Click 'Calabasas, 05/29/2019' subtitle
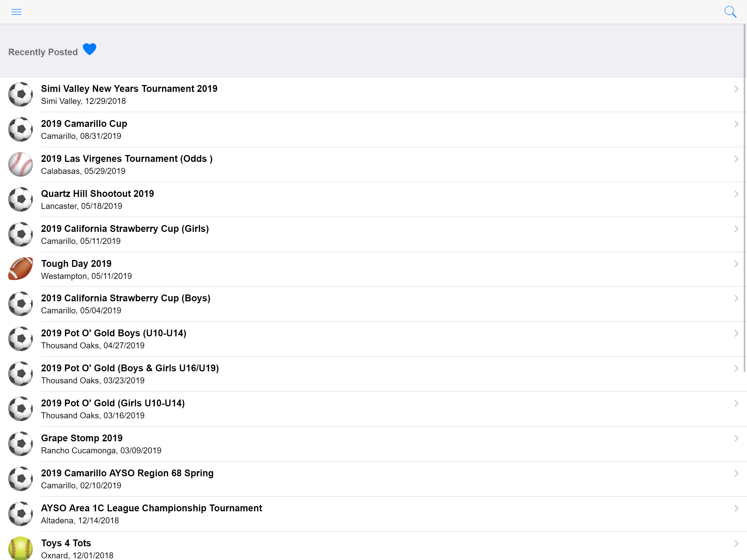747x560 pixels. click(83, 171)
